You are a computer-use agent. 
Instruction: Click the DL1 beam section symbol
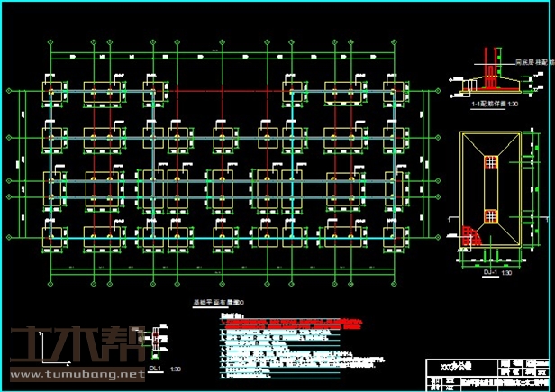pyautogui.click(x=156, y=336)
